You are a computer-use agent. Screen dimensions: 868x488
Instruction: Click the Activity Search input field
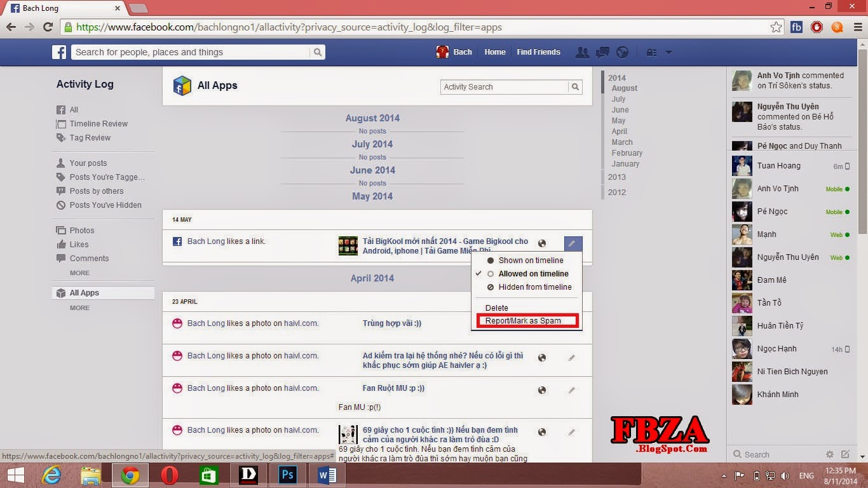[505, 87]
